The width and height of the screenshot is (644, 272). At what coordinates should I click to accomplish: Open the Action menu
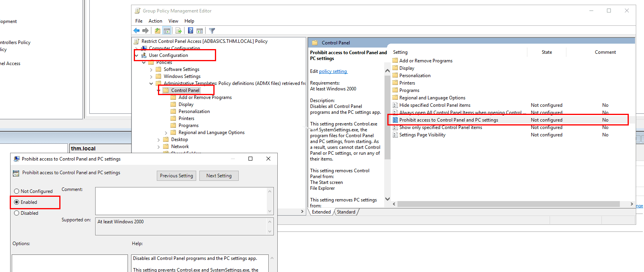point(155,21)
